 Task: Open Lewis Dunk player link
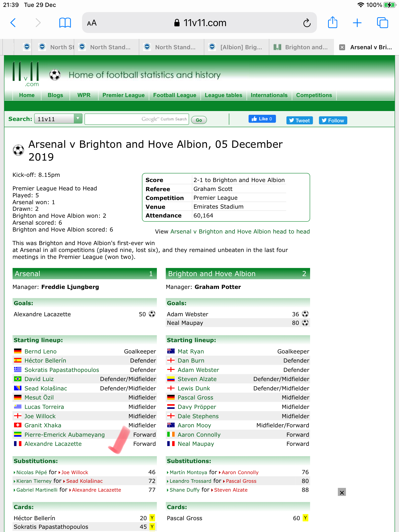[194, 388]
